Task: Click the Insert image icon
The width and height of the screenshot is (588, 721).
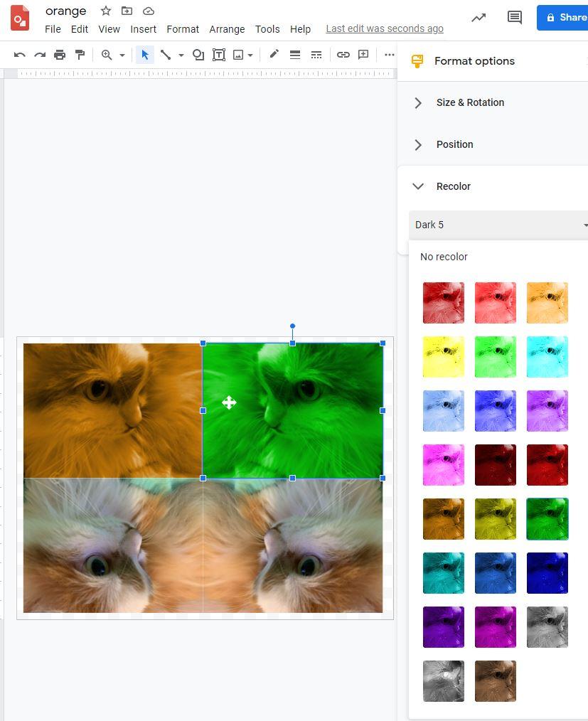Action: click(238, 55)
